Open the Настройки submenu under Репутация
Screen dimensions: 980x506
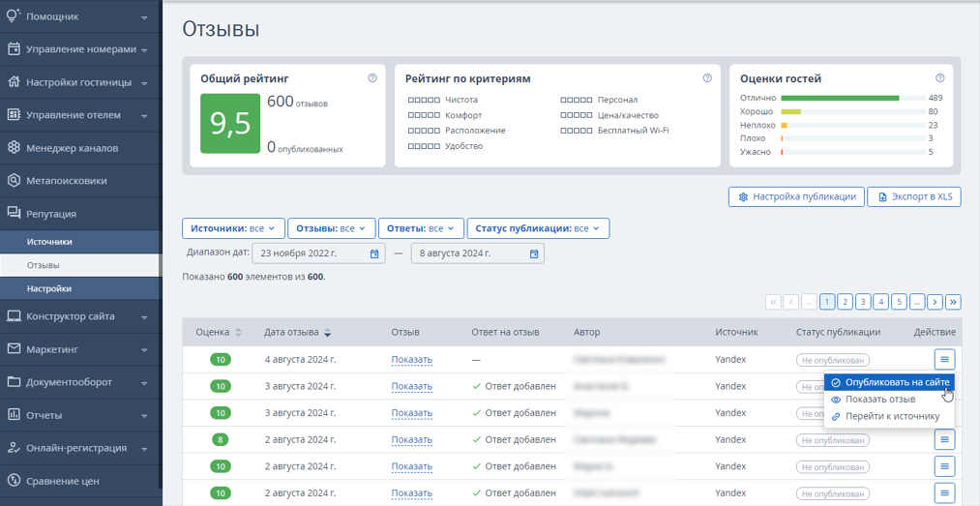[80, 289]
